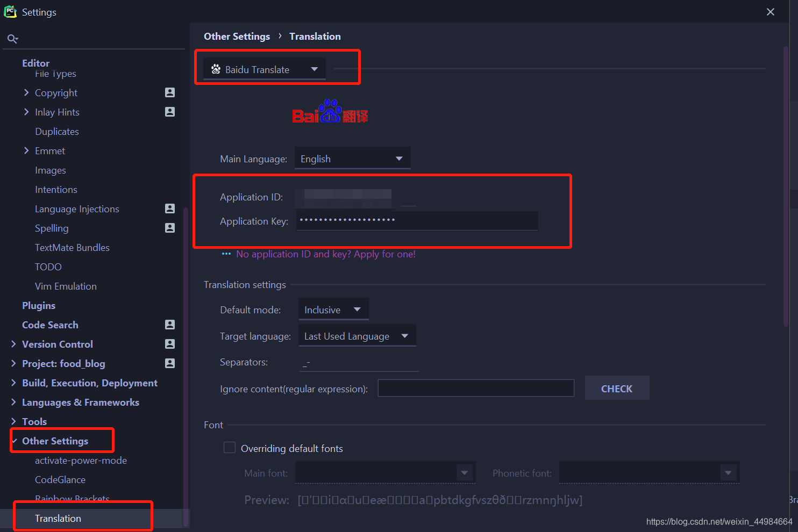The image size is (798, 532).
Task: Open the Baidu Translate engine dropdown
Action: [x=265, y=69]
